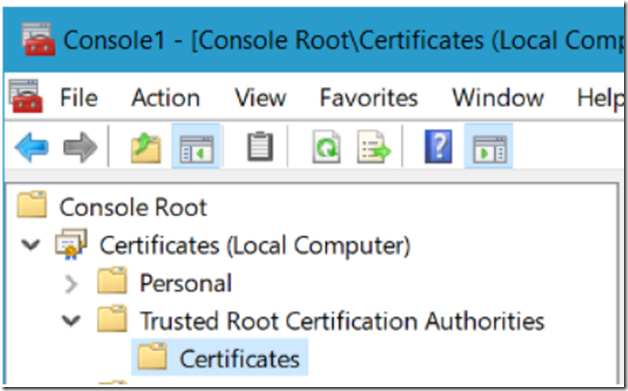Go up one level with folder-arrow icon

[146, 147]
